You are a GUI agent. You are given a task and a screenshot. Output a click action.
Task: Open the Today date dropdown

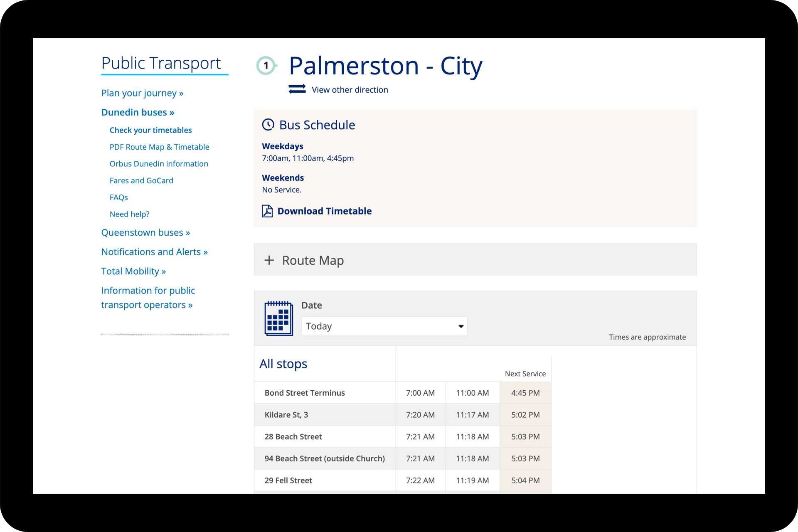pyautogui.click(x=384, y=326)
